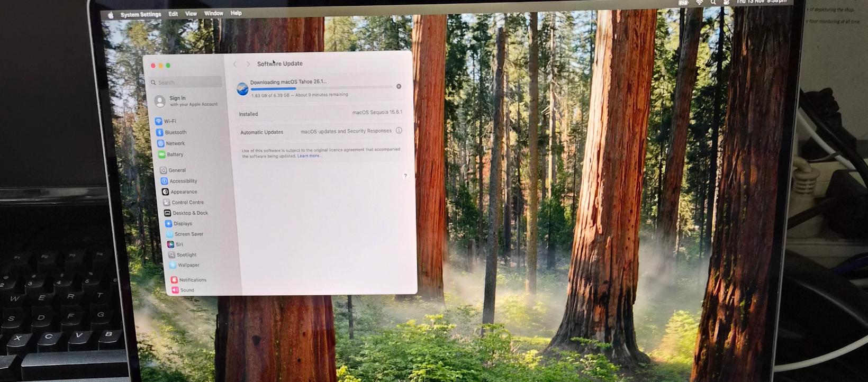
Task: Open Siri settings
Action: tap(175, 244)
